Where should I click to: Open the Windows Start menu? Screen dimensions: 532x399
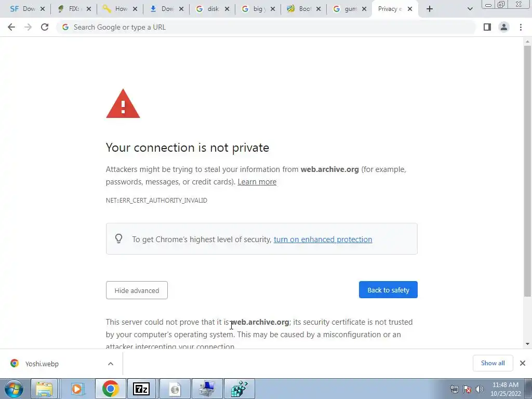coord(14,389)
